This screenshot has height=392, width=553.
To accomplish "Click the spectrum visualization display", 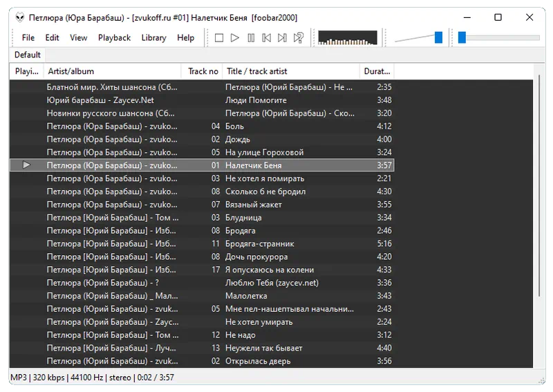I will point(347,38).
